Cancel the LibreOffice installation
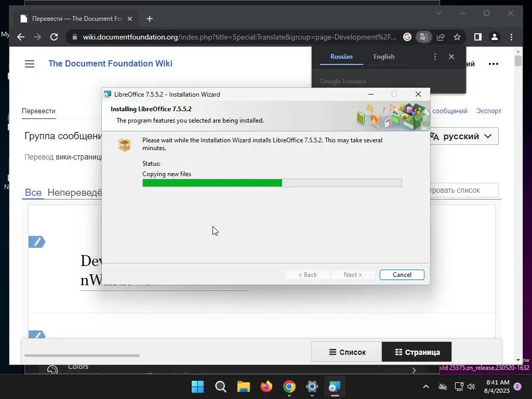Viewport: 532px width, 399px height. [x=402, y=275]
